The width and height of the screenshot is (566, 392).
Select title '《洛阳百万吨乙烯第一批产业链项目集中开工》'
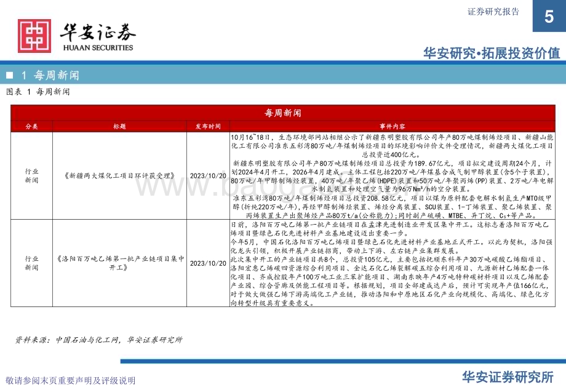pos(119,263)
